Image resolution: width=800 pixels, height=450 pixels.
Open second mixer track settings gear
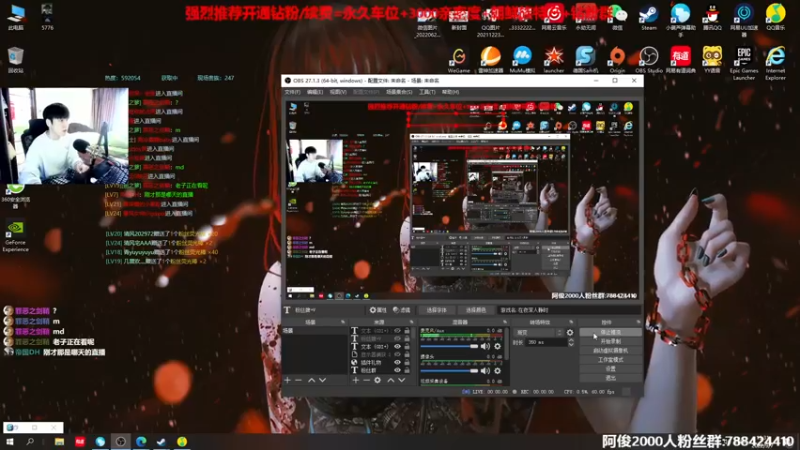(497, 370)
